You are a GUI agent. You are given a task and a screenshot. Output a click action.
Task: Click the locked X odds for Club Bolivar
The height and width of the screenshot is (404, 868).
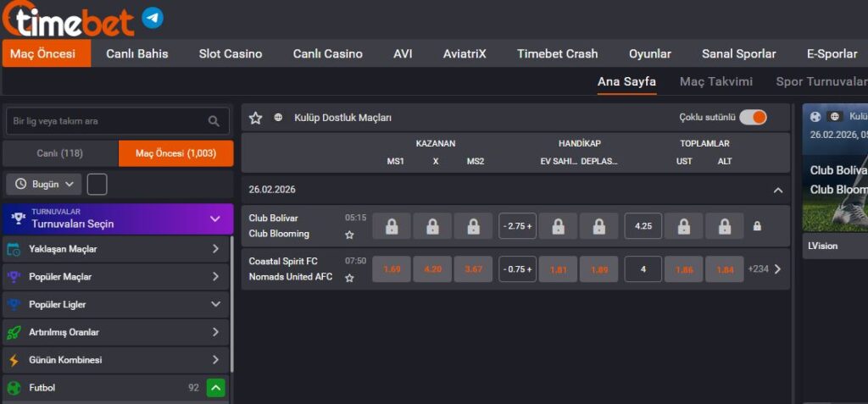pyautogui.click(x=432, y=226)
